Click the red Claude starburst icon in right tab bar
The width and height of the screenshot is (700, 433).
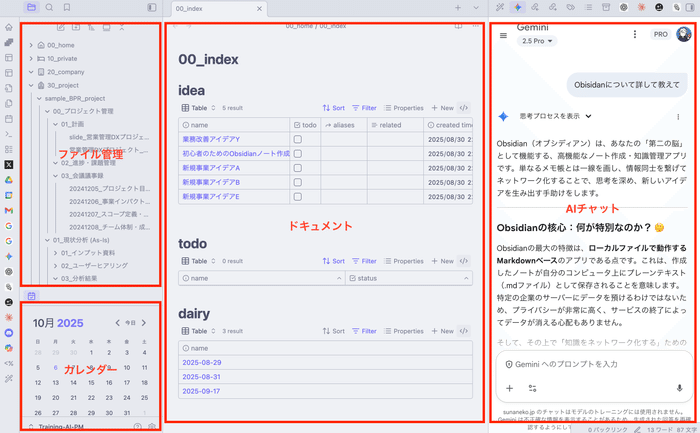click(642, 7)
